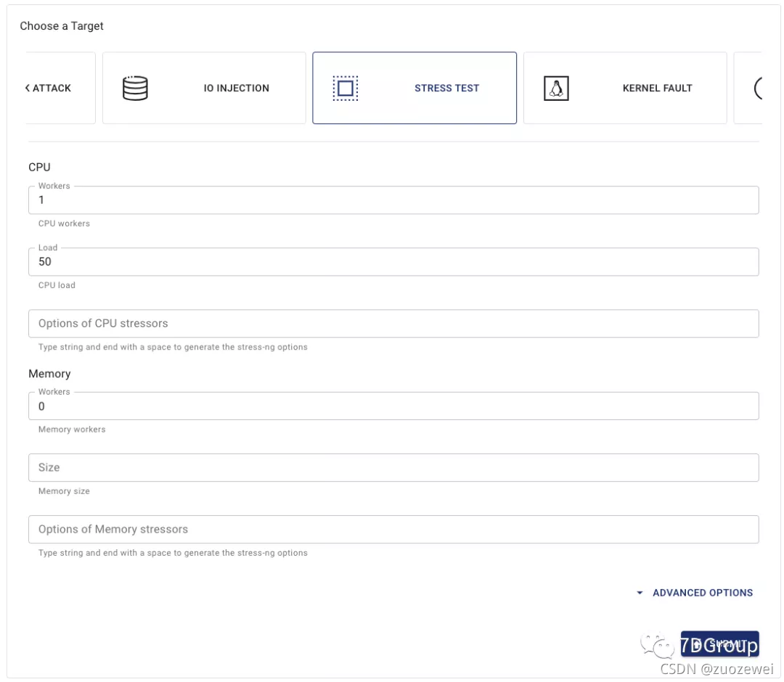
Task: Select the IO Injection database icon
Action: [x=135, y=88]
